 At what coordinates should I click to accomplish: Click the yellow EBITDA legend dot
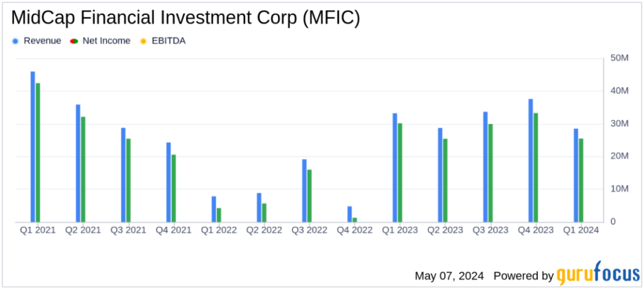[143, 41]
